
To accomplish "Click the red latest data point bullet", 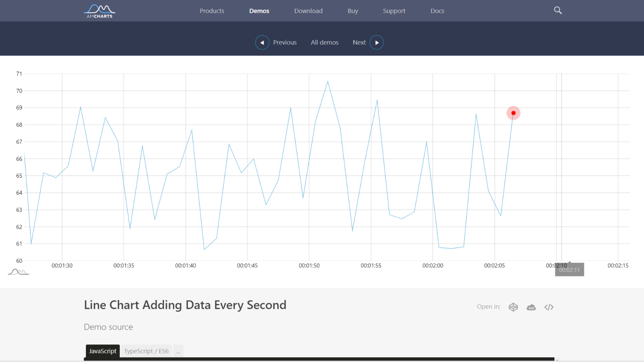I will pyautogui.click(x=513, y=113).
